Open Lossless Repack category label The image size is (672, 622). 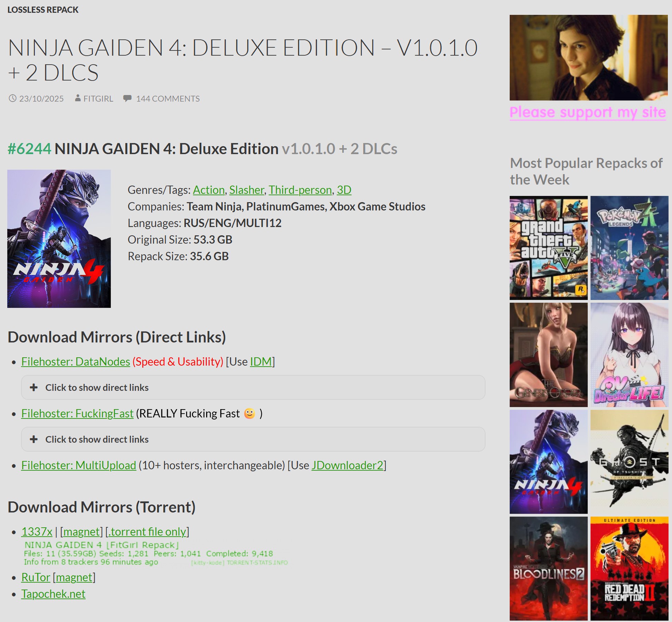(43, 10)
